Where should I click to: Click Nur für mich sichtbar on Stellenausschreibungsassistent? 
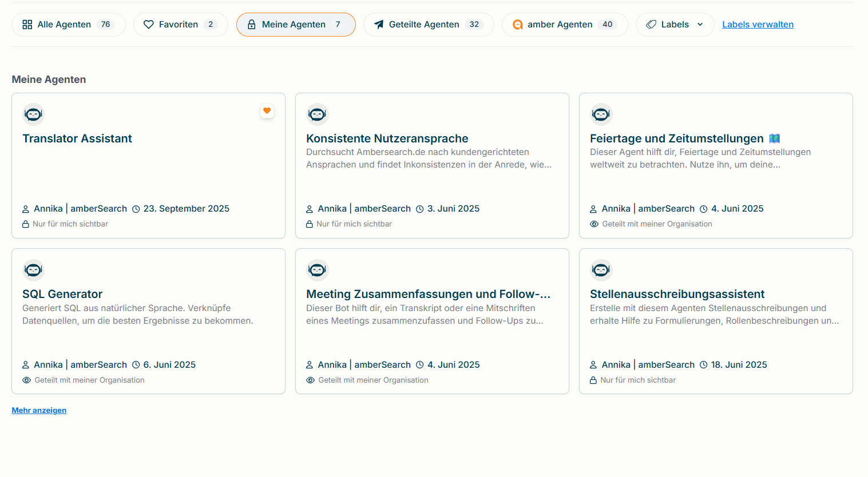638,380
